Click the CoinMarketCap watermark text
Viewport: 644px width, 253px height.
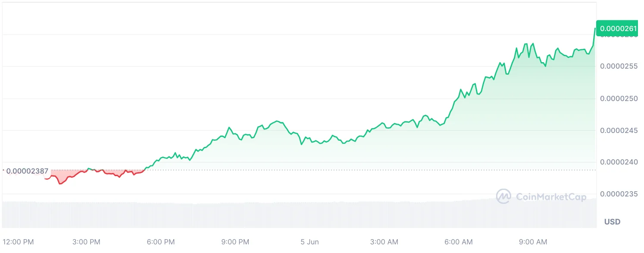[551, 197]
